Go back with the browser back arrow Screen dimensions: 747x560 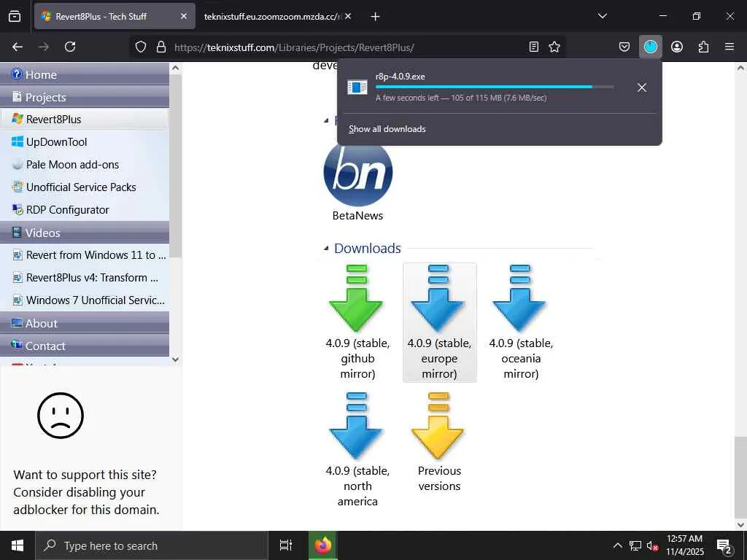coord(18,47)
